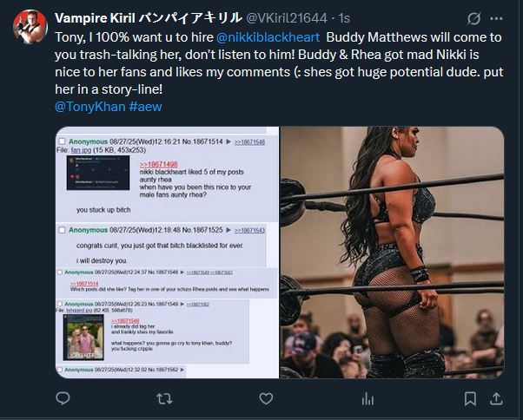Viewport: 523px width, 420px height.
Task: Like the tweet with heart icon
Action: (266, 398)
